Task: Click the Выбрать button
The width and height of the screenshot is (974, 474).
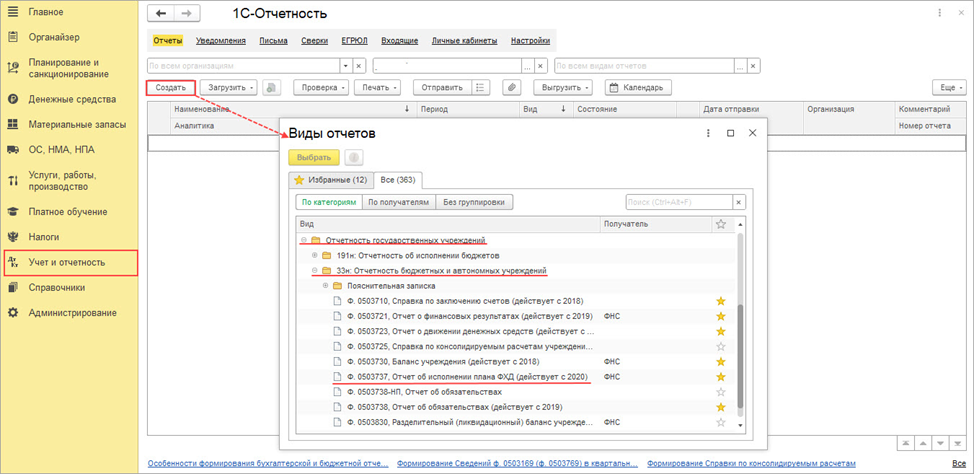Action: (x=314, y=158)
